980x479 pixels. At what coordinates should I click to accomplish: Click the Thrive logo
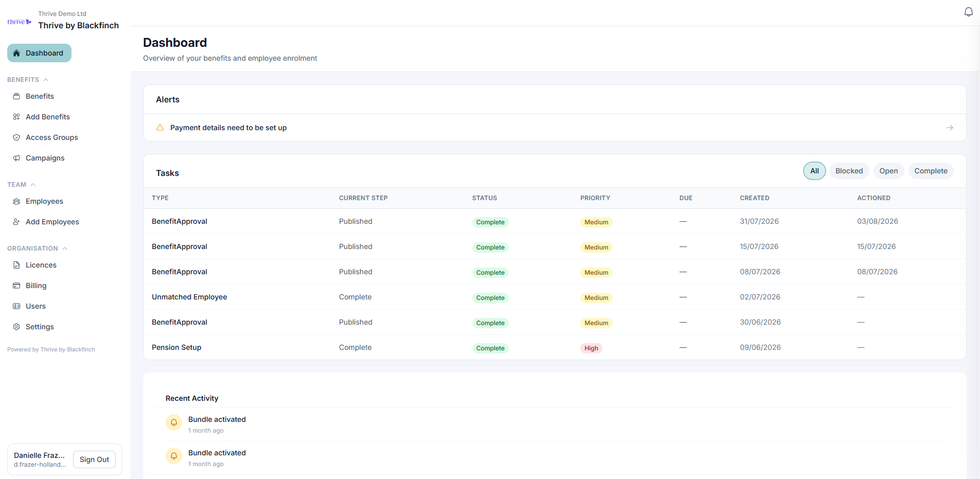20,22
